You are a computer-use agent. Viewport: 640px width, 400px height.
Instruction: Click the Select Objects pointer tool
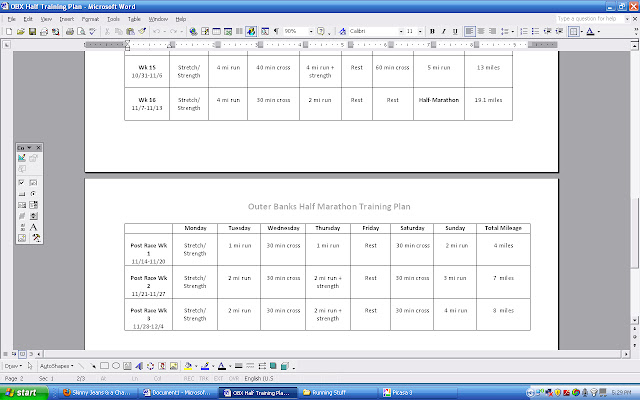pos(30,366)
